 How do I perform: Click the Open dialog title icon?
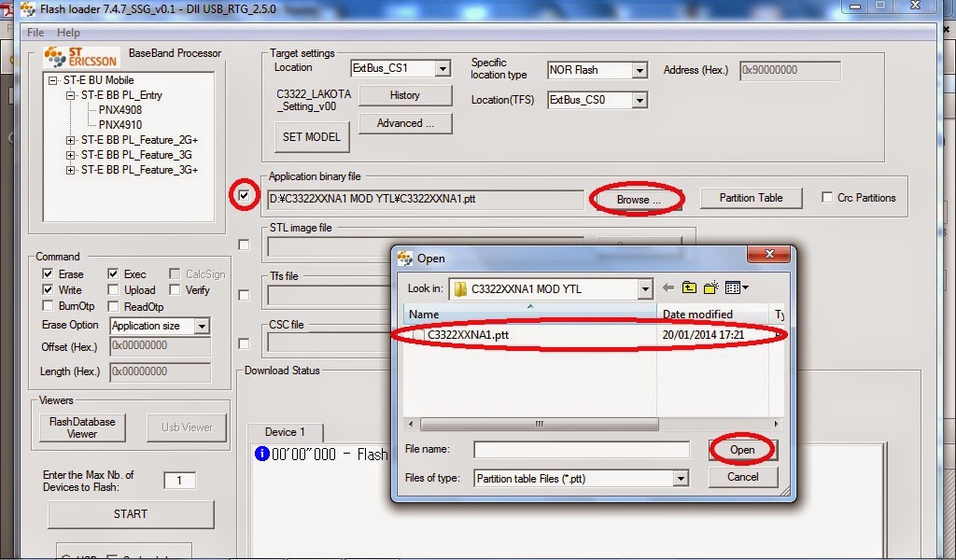click(x=405, y=258)
